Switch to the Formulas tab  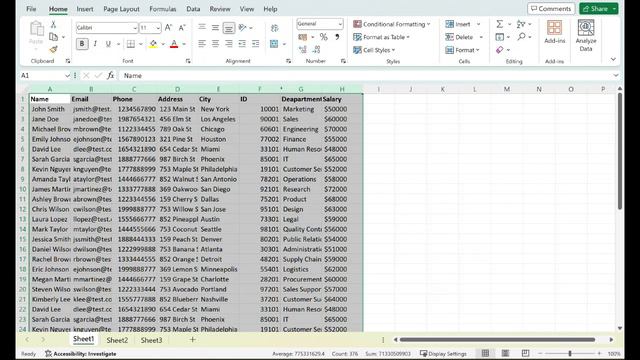tap(162, 9)
